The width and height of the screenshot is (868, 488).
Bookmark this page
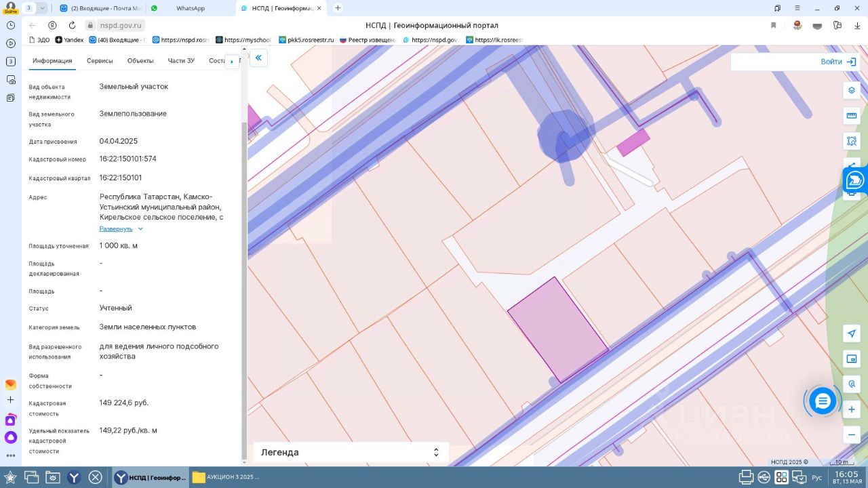coord(773,25)
